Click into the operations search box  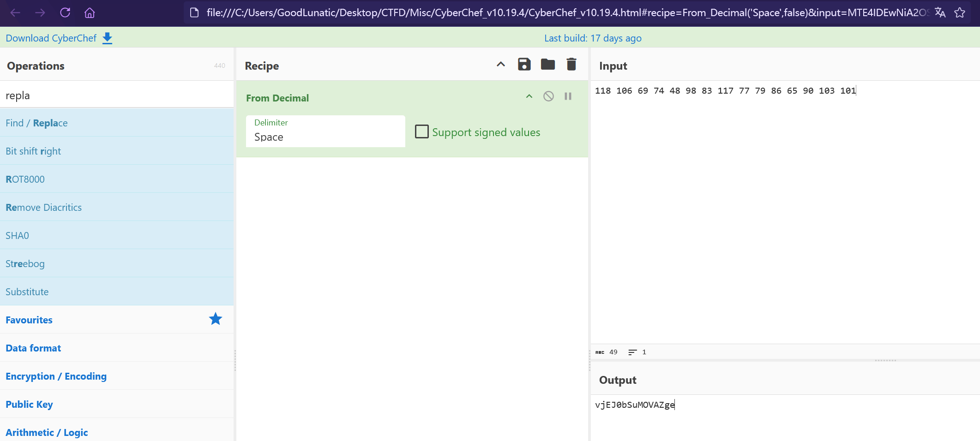[117, 95]
